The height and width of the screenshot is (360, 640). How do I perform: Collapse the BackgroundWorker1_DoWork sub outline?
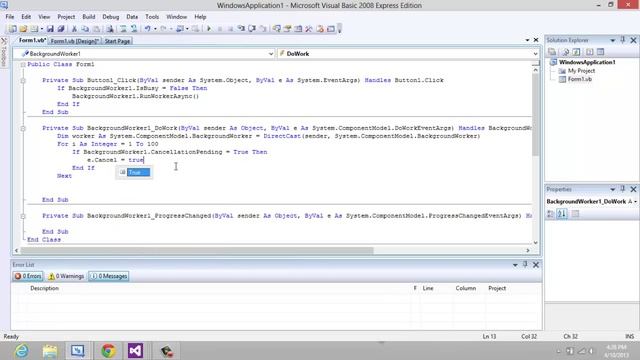pyautogui.click(x=23, y=128)
